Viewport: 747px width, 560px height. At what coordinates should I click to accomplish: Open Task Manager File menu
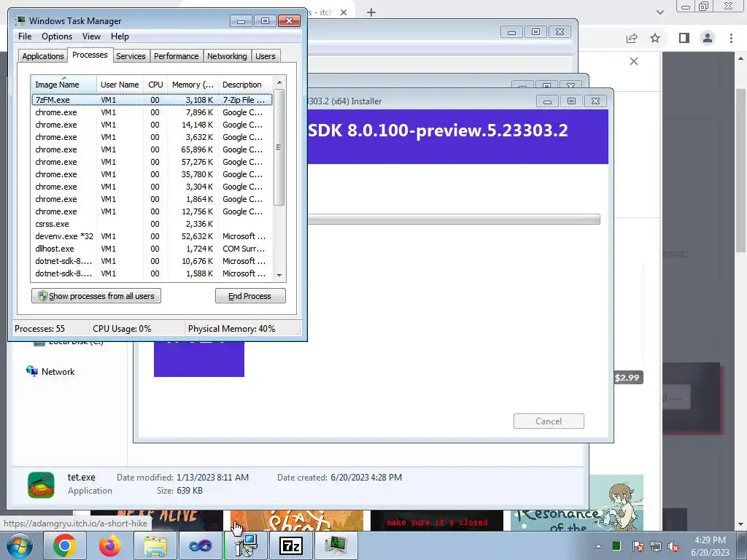[25, 36]
